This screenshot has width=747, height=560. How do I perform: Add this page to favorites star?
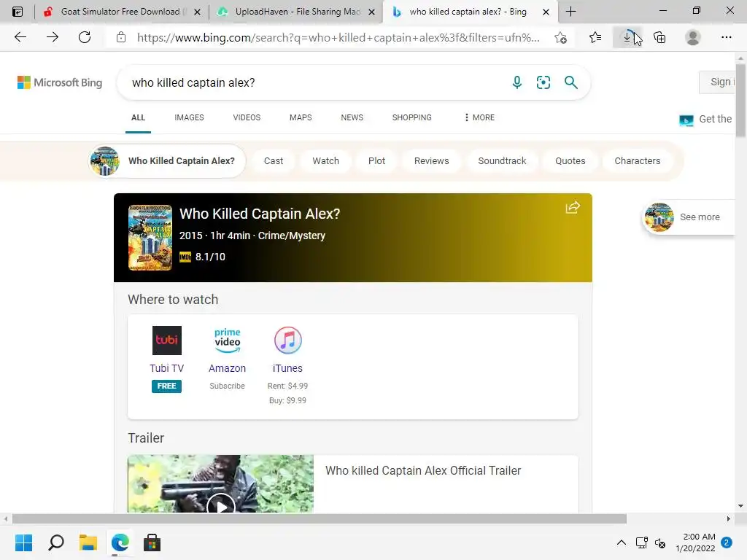(561, 37)
